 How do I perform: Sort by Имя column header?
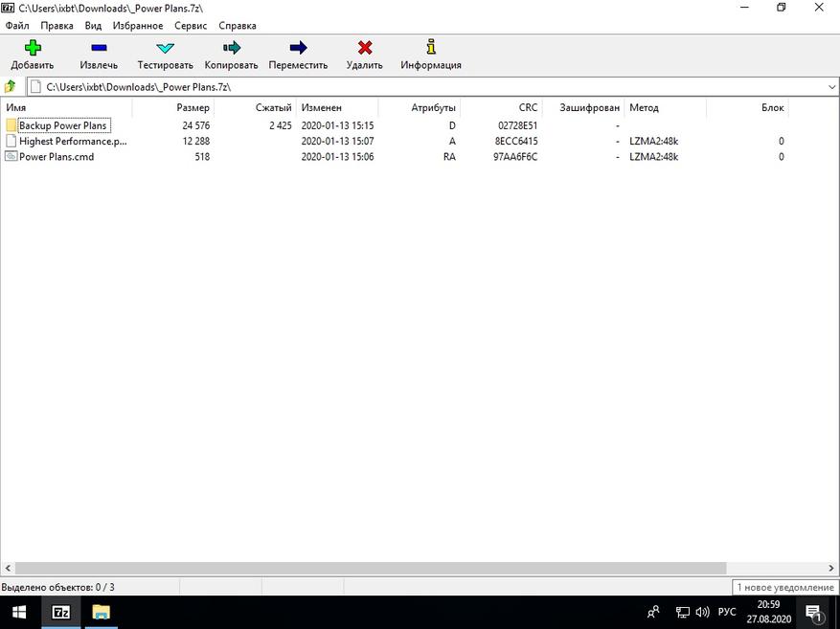[66, 107]
